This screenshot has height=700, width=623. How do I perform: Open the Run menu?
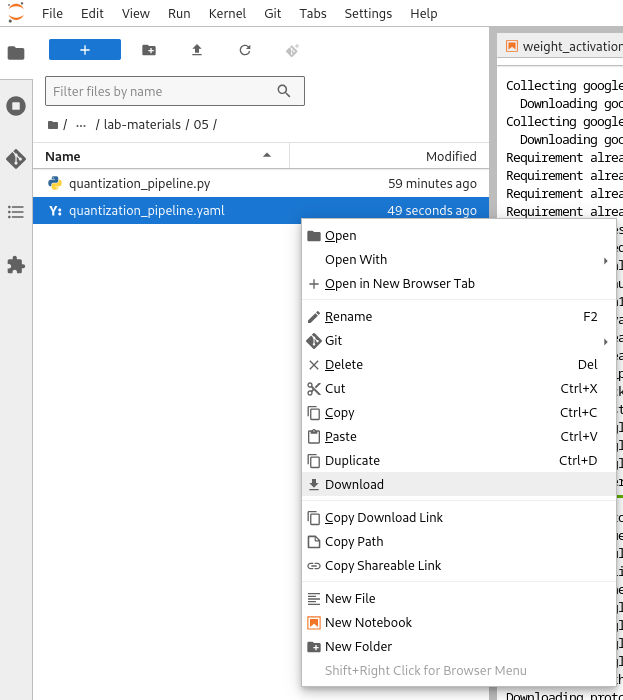pos(179,13)
